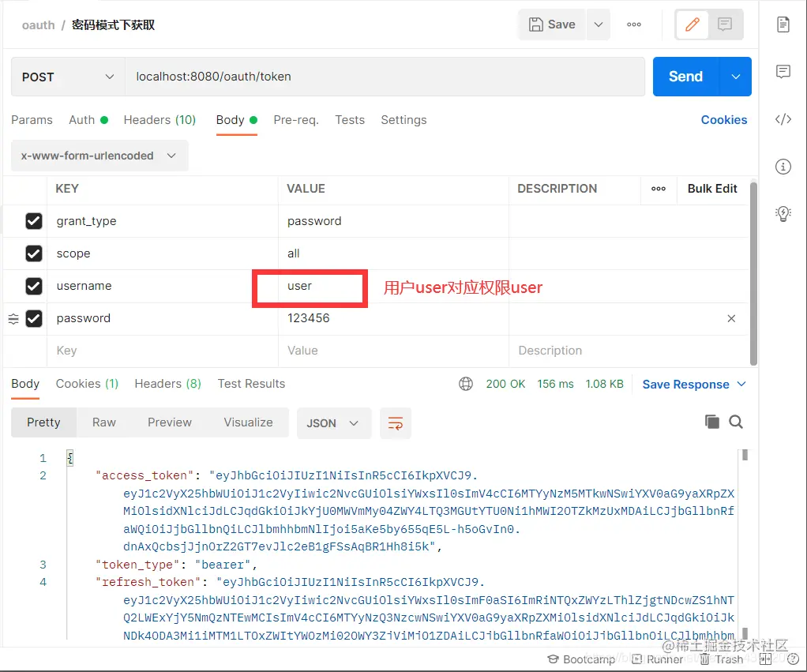Viewport: 807px width, 672px height.
Task: Uncheck the grant_type parameter checkbox
Action: [x=34, y=221]
